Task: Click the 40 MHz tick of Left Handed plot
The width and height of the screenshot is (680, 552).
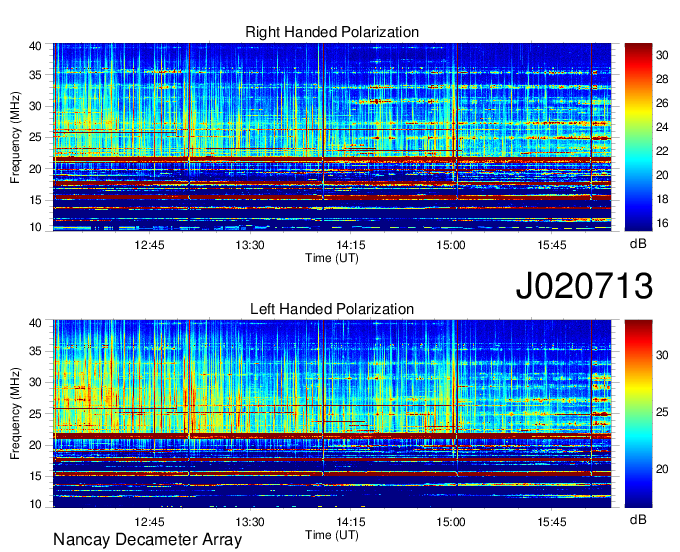Action: (x=35, y=323)
